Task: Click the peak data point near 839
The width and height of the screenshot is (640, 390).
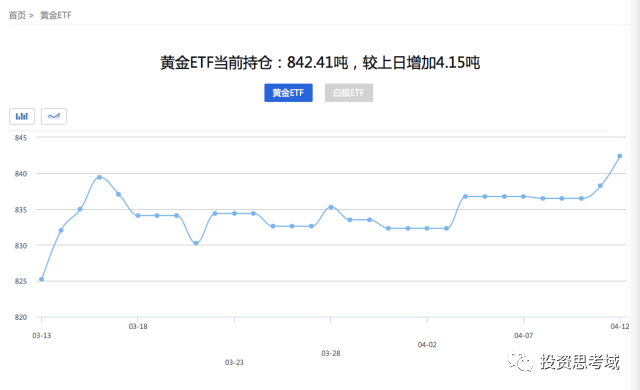Action: pos(99,177)
